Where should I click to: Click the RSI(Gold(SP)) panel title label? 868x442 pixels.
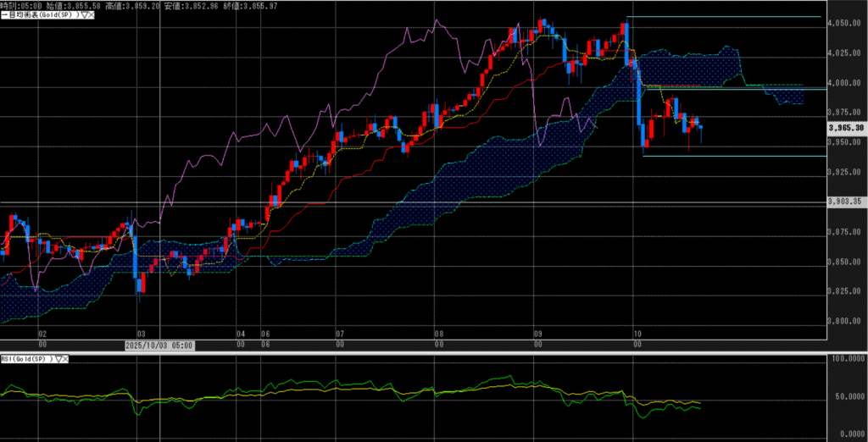tap(26, 359)
